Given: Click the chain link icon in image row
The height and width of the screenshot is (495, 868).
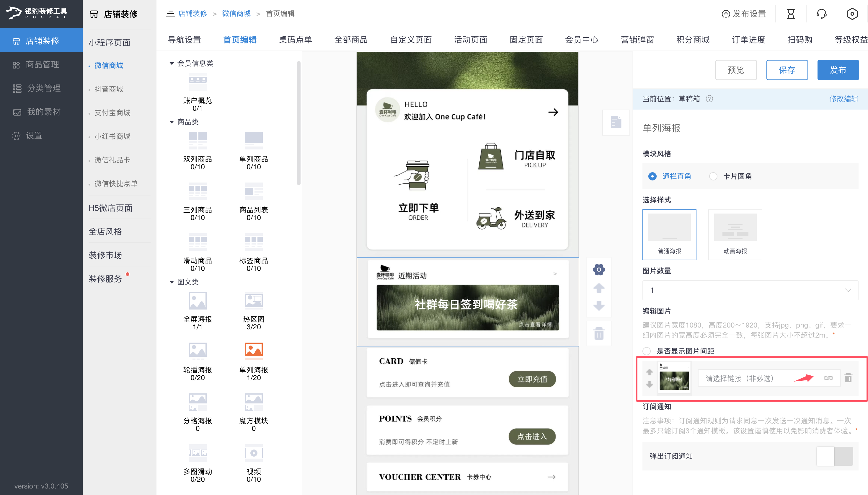Looking at the screenshot, I should 828,378.
